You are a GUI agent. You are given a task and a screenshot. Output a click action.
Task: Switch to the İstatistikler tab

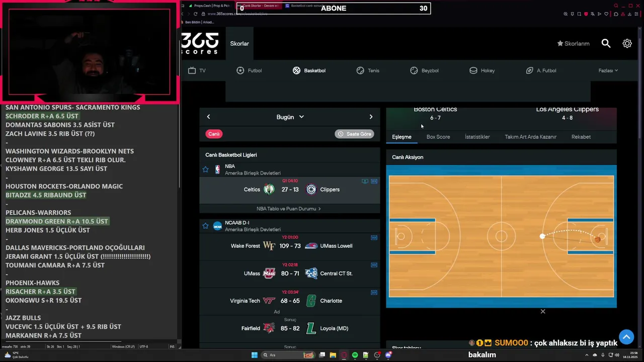[477, 137]
